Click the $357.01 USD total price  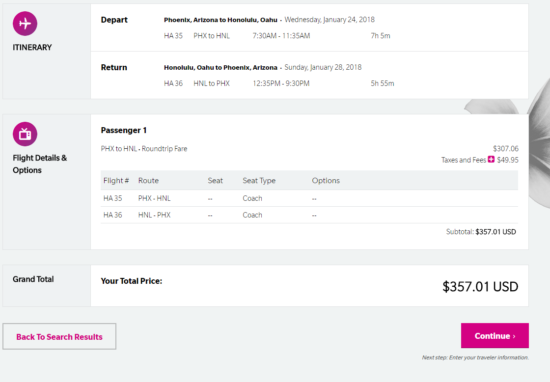pos(480,287)
